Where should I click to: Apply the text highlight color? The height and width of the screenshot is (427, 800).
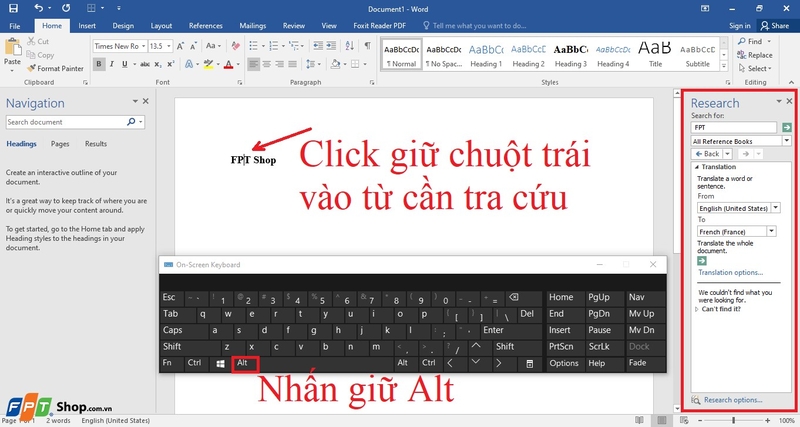click(208, 64)
